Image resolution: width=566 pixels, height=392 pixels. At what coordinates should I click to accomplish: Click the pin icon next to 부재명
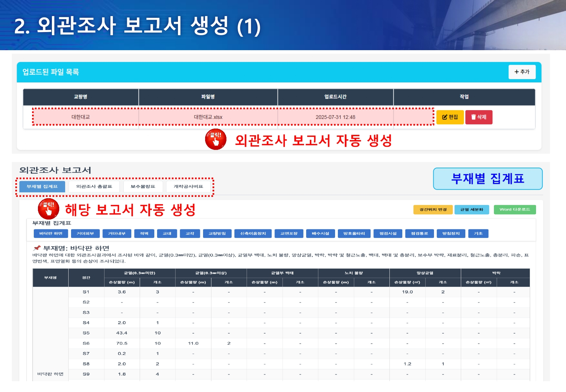(37, 248)
